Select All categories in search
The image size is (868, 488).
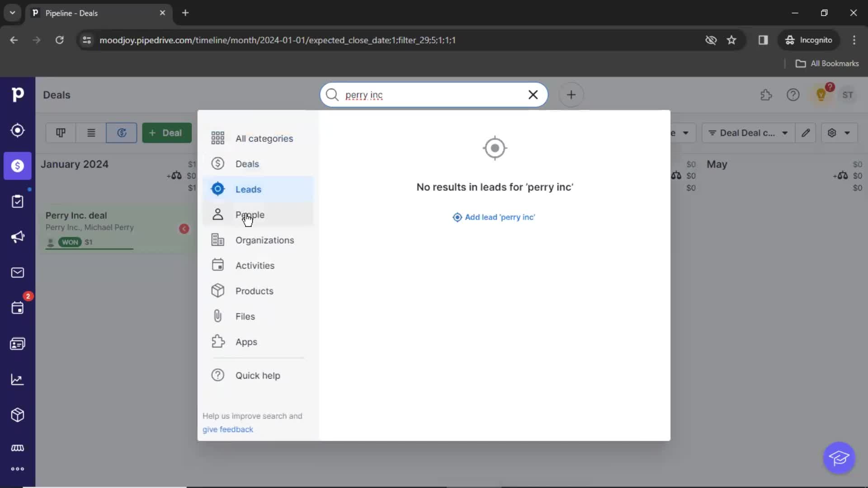tap(258, 139)
